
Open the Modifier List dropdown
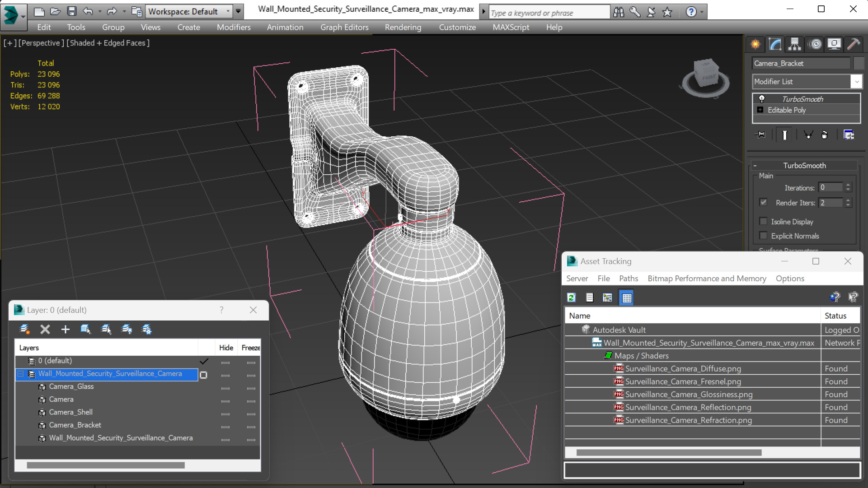point(807,82)
